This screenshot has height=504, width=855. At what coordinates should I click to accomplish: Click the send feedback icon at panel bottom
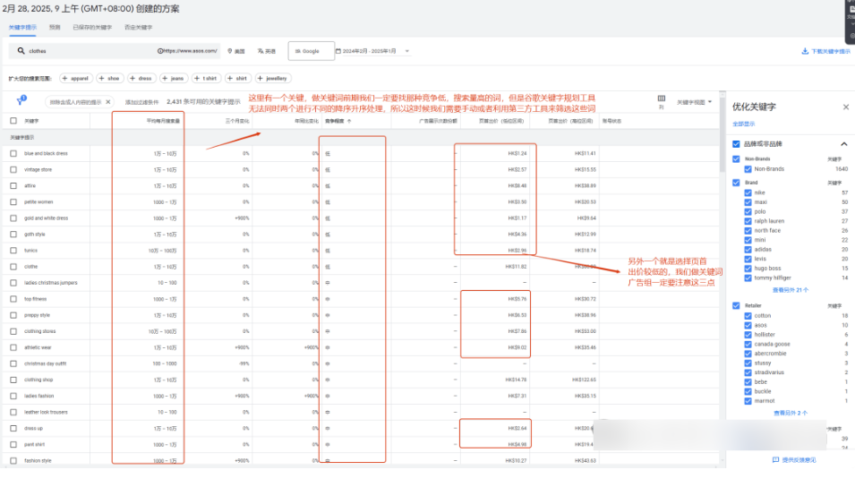tap(775, 459)
